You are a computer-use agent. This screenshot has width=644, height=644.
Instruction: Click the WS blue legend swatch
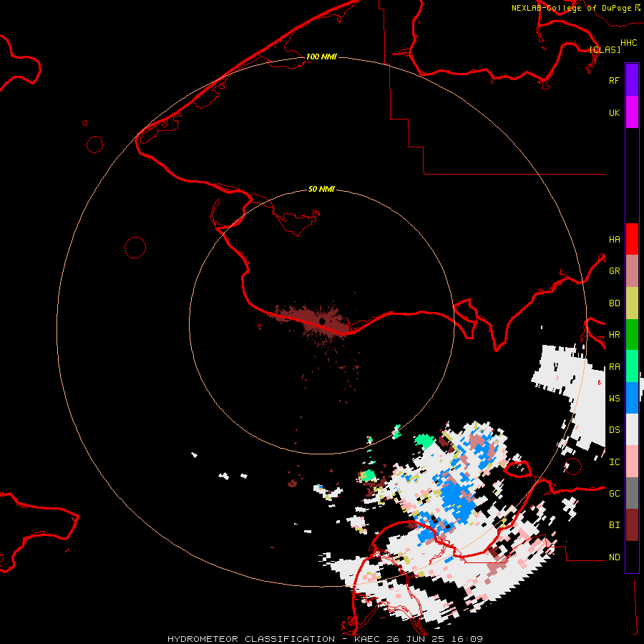[632, 398]
